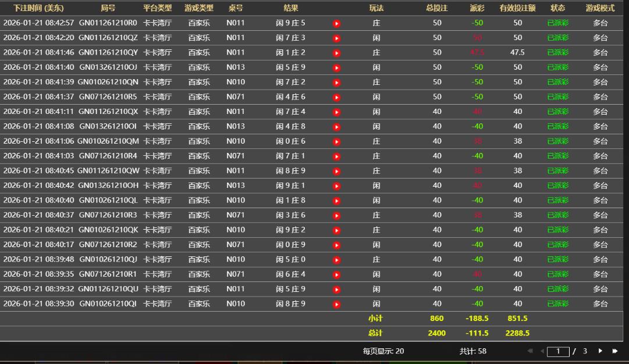Image resolution: width=629 pixels, height=364 pixels.
Task: Click the 派彩 column header
Action: 477,8
